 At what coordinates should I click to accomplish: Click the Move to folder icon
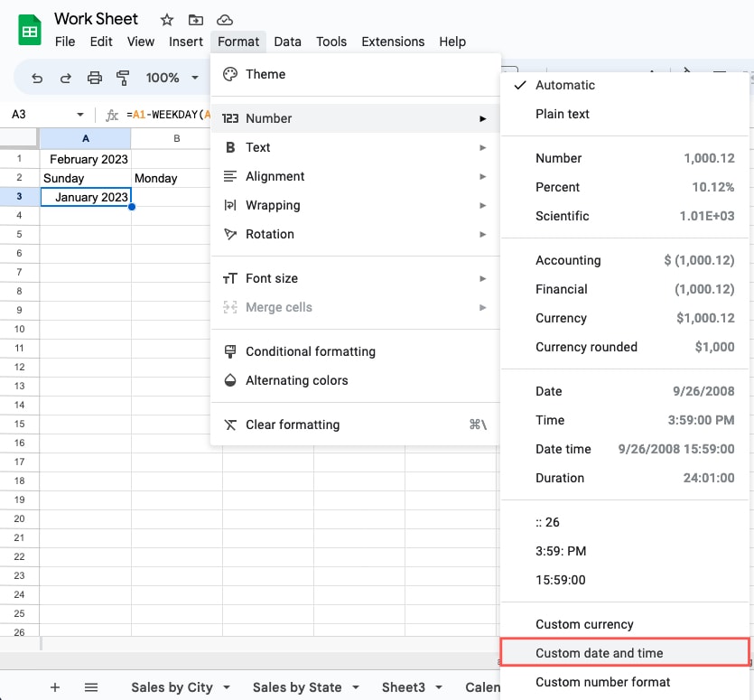[x=195, y=19]
